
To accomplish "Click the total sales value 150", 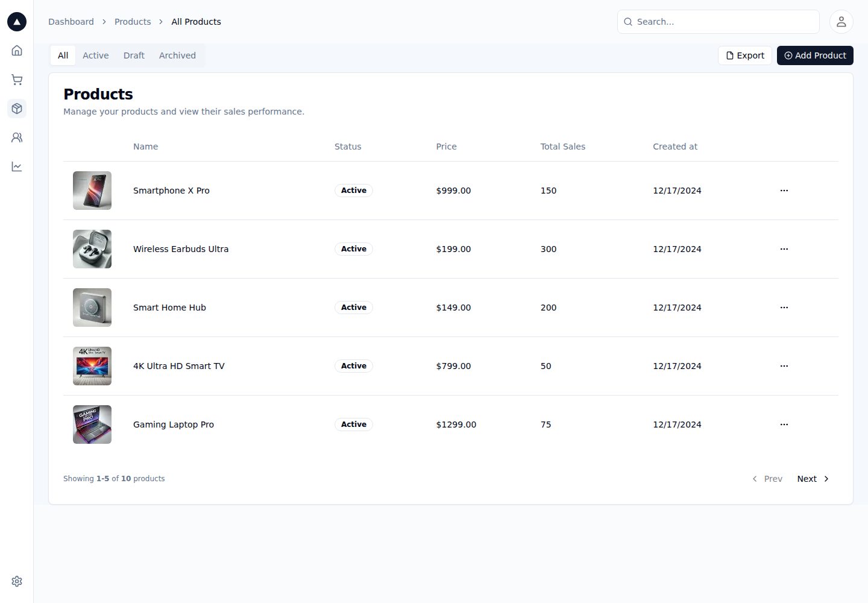I will pos(549,191).
